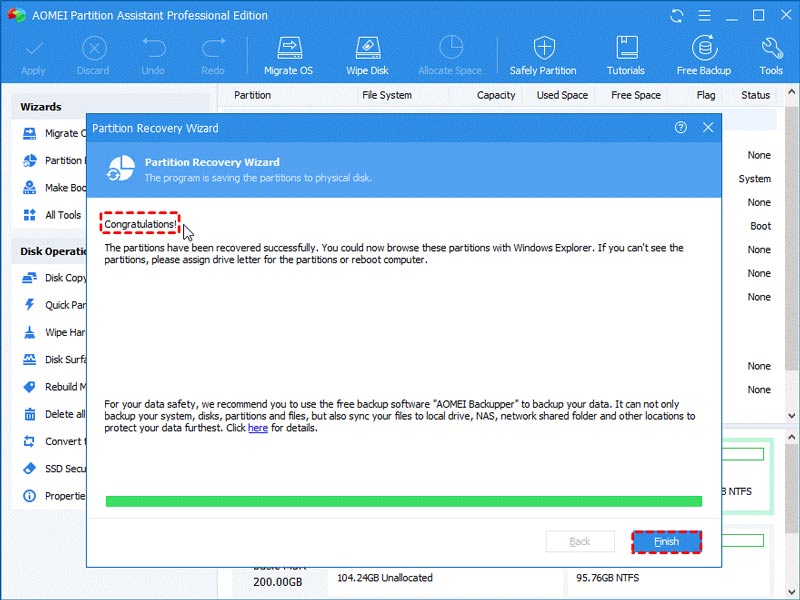Click the Quick Partition lightning icon
The width and height of the screenshot is (800, 600).
coord(30,305)
